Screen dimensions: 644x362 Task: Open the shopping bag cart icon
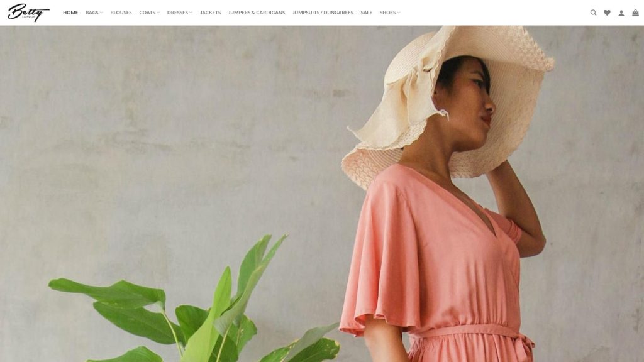[x=635, y=13]
